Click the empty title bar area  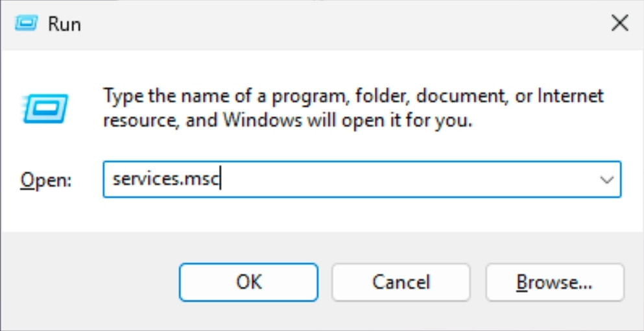(x=324, y=24)
